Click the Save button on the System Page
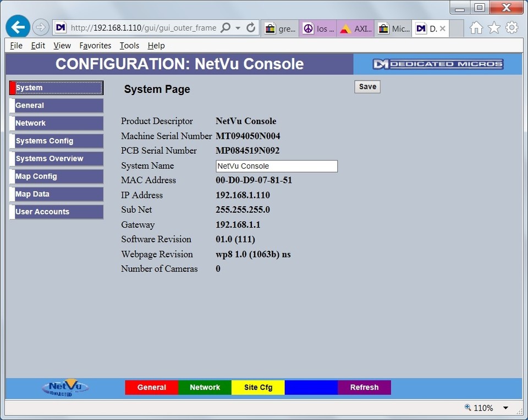 pyautogui.click(x=366, y=86)
